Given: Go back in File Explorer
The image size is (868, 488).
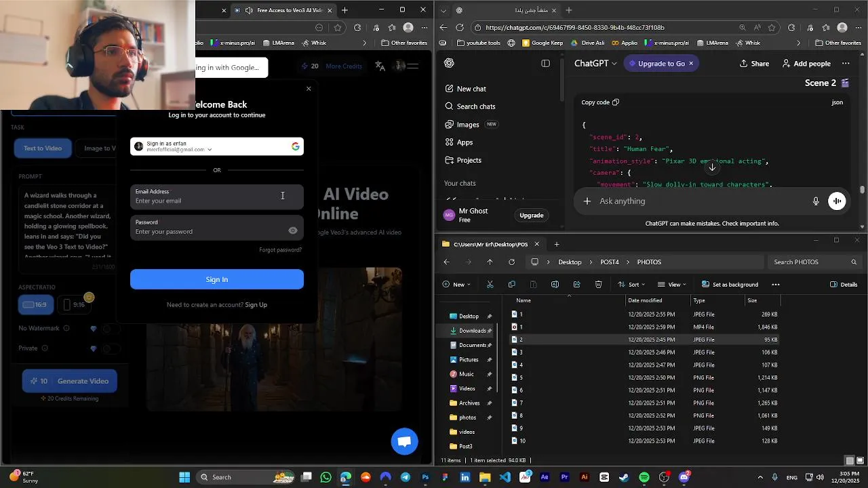Looking at the screenshot, I should click(x=446, y=262).
